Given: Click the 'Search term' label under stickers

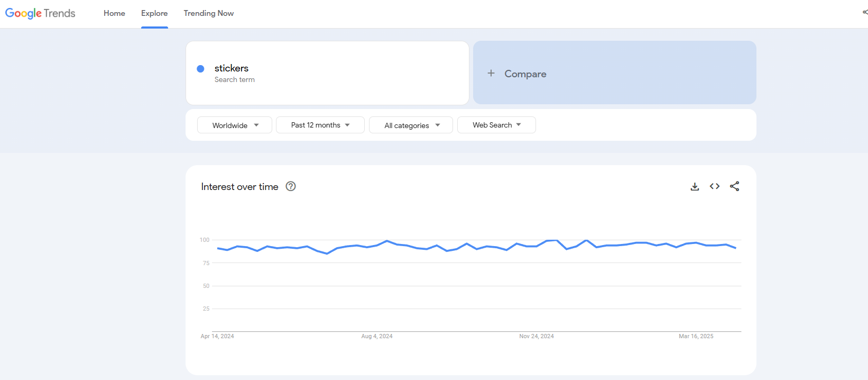Looking at the screenshot, I should tap(235, 80).
